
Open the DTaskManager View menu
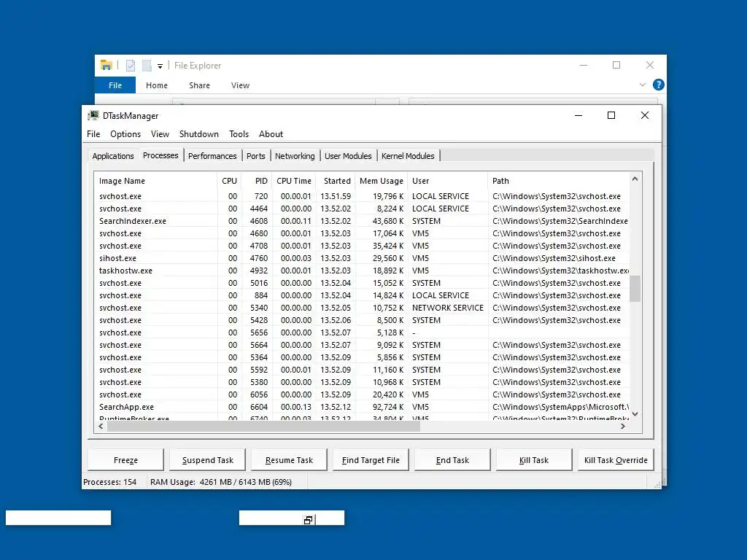point(160,134)
